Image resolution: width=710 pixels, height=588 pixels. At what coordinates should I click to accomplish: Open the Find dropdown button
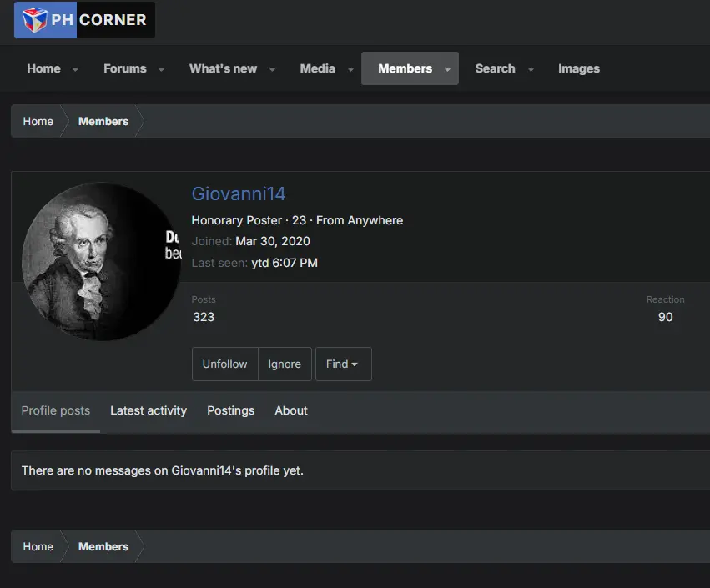pos(343,364)
